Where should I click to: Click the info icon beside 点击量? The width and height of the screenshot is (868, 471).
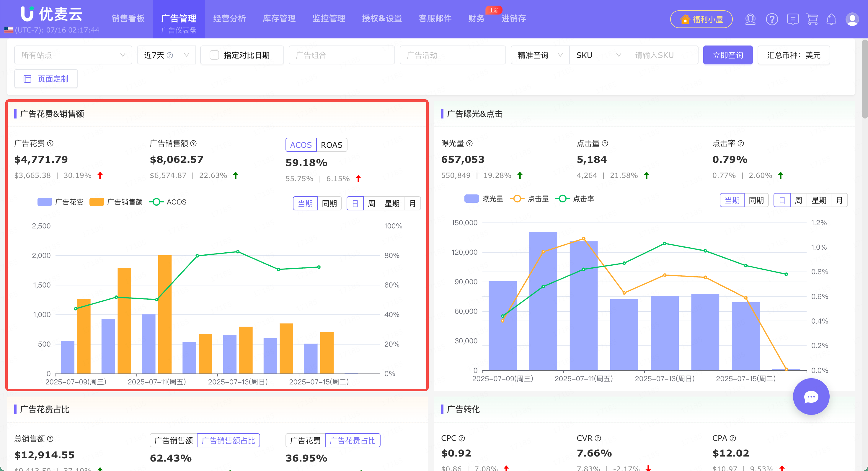point(605,143)
